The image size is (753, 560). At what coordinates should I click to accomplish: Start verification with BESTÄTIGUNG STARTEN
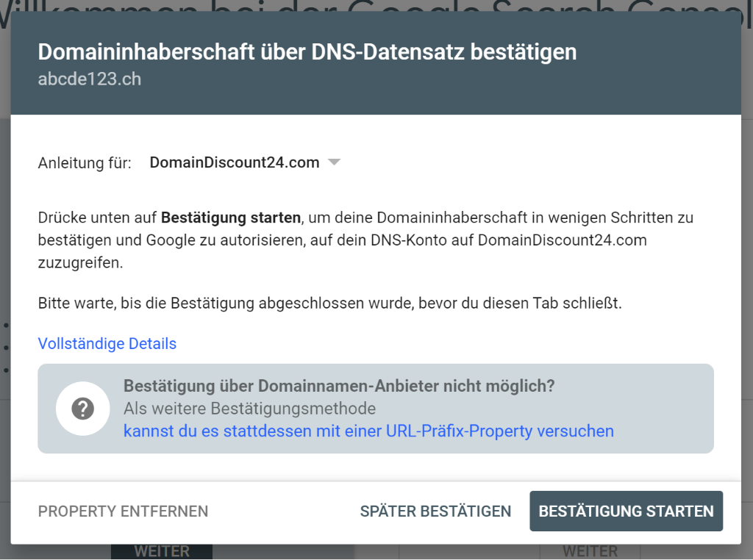click(x=626, y=511)
